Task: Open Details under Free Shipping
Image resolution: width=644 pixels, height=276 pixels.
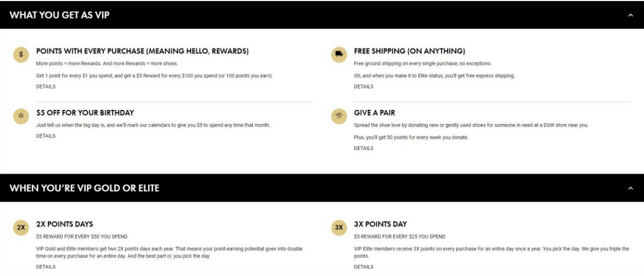Action: 363,87
